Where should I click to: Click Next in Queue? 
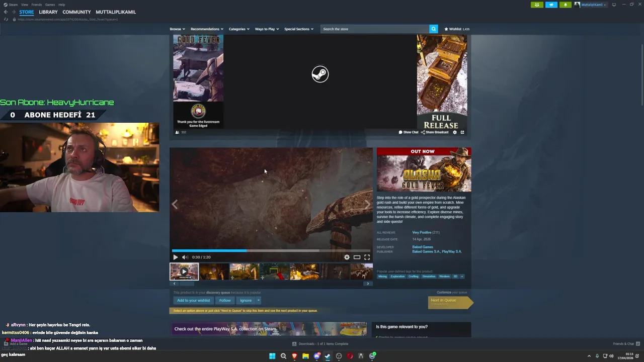coord(450,302)
